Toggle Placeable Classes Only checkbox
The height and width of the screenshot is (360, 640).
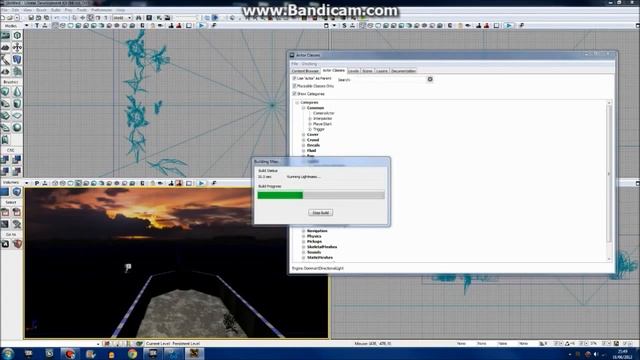click(294, 86)
